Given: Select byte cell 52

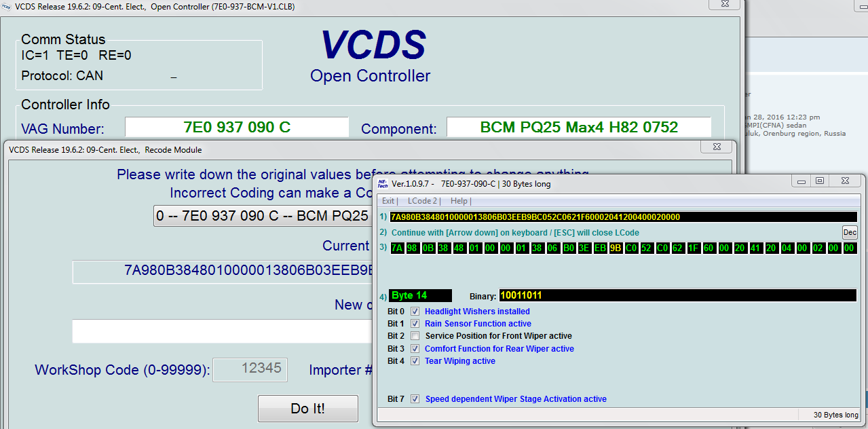Looking at the screenshot, I should (646, 248).
